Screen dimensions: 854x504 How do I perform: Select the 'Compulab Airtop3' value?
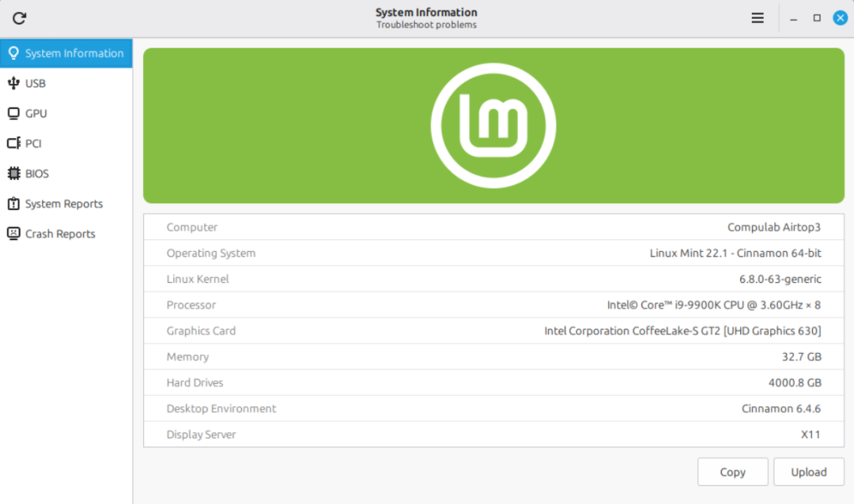(x=774, y=227)
